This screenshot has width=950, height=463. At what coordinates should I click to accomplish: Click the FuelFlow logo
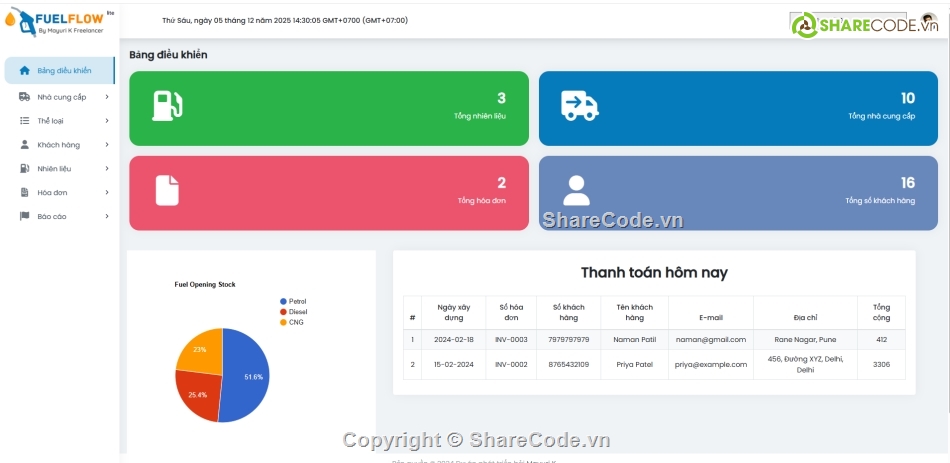click(58, 23)
